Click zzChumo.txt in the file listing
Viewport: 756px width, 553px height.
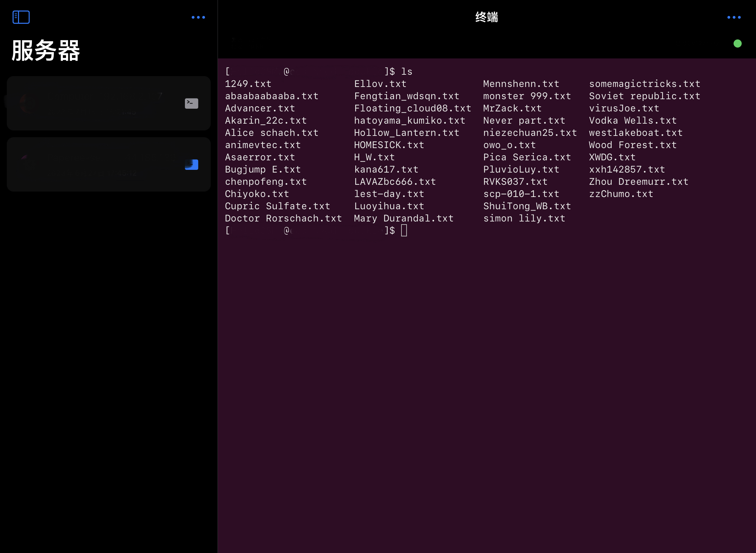(x=621, y=194)
